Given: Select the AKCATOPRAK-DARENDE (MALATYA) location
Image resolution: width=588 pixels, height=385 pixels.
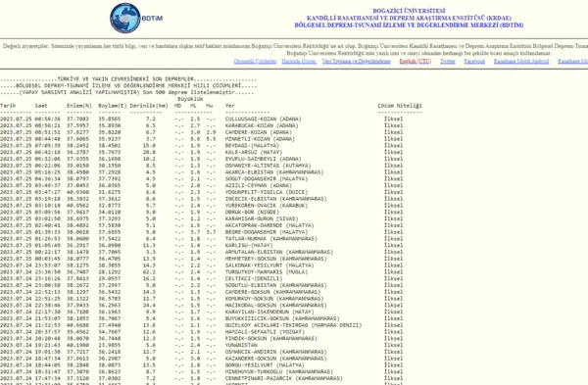Looking at the screenshot, I should click(269, 225).
